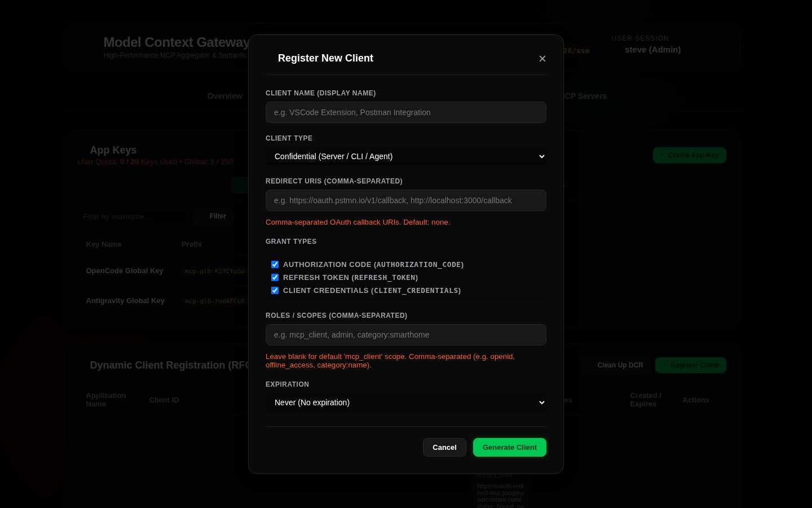Viewport: 812px width, 508px height.
Task: Click the Prefix column header
Action: click(x=192, y=244)
